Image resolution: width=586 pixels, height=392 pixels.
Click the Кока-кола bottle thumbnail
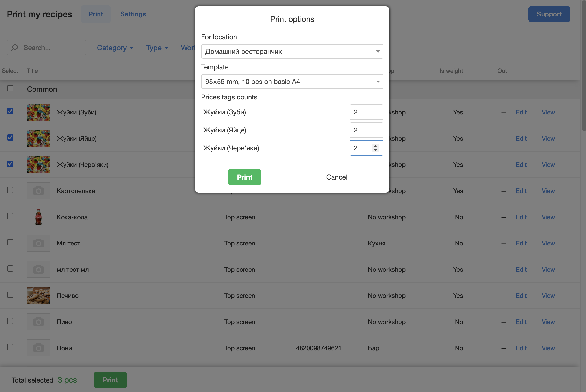[39, 217]
